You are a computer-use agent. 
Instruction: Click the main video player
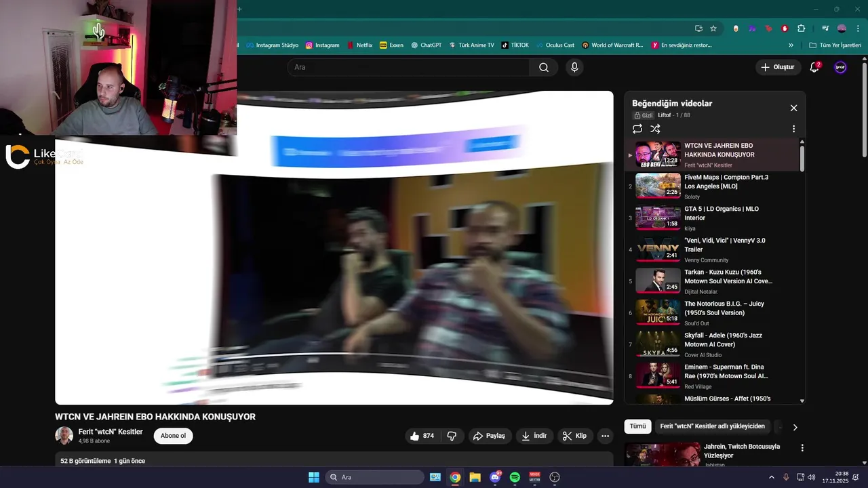tap(334, 247)
